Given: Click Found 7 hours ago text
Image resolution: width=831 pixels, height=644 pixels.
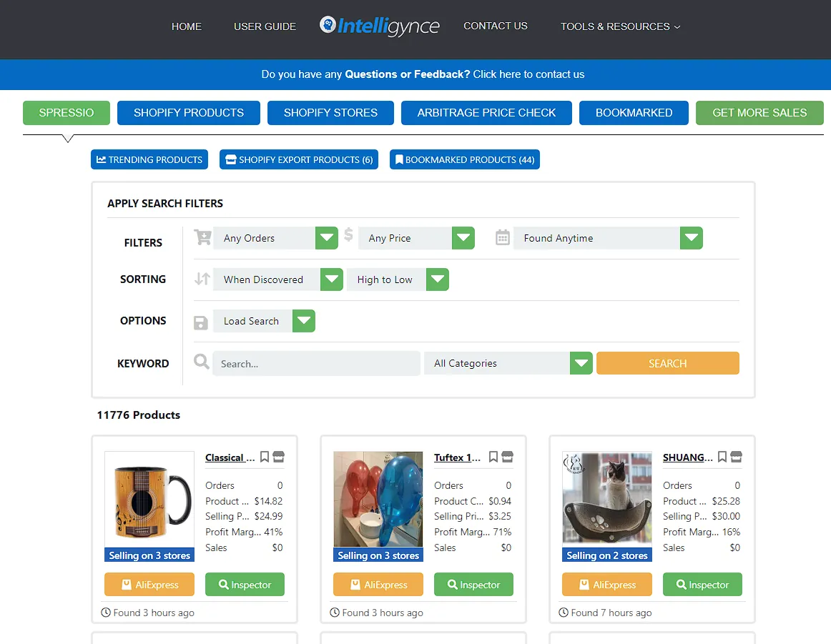Looking at the screenshot, I should point(611,613).
